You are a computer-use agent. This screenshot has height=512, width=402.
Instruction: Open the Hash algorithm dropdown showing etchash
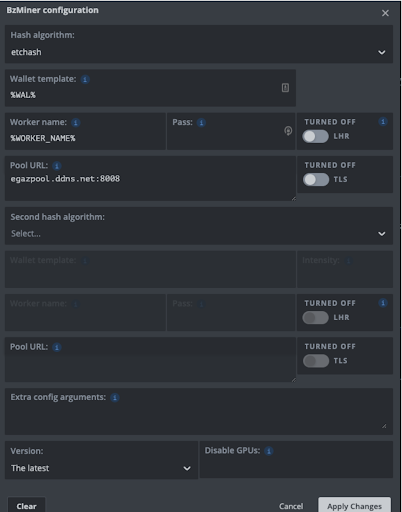pos(199,44)
